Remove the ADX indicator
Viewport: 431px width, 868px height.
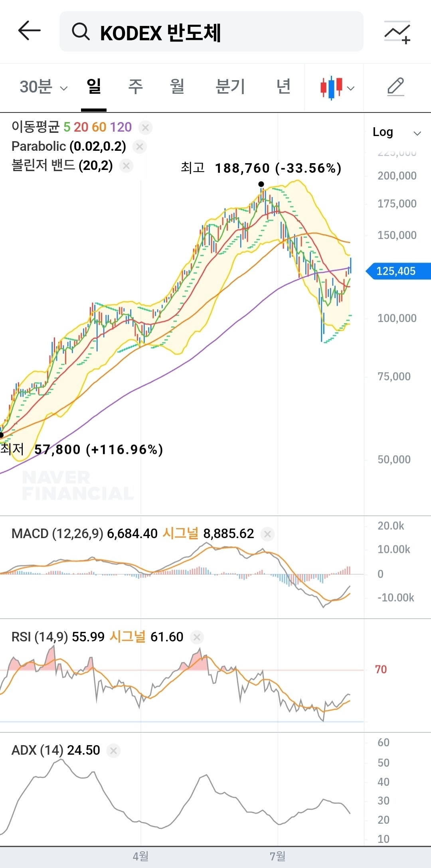point(113,751)
